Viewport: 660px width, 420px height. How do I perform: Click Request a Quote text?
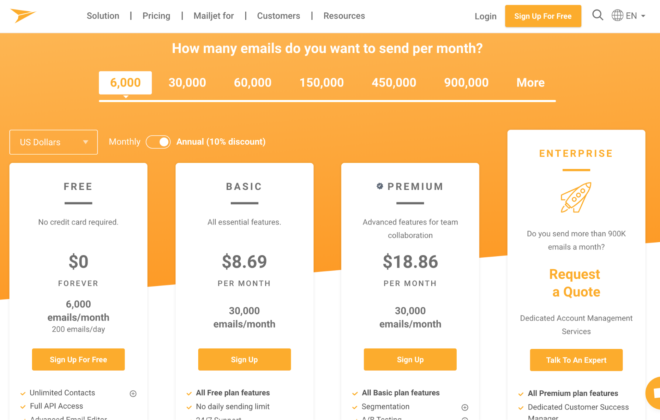pos(575,283)
